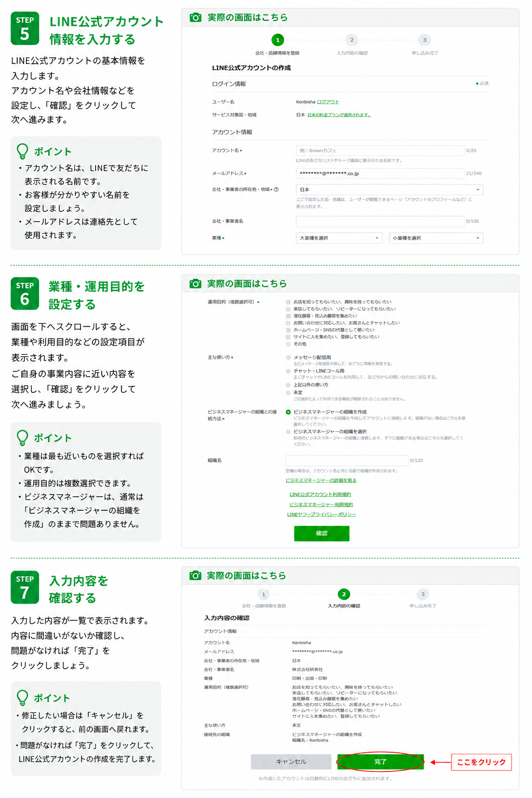The width and height of the screenshot is (532, 798).
Task: Select the green active step 1 circle
Action: tap(278, 40)
